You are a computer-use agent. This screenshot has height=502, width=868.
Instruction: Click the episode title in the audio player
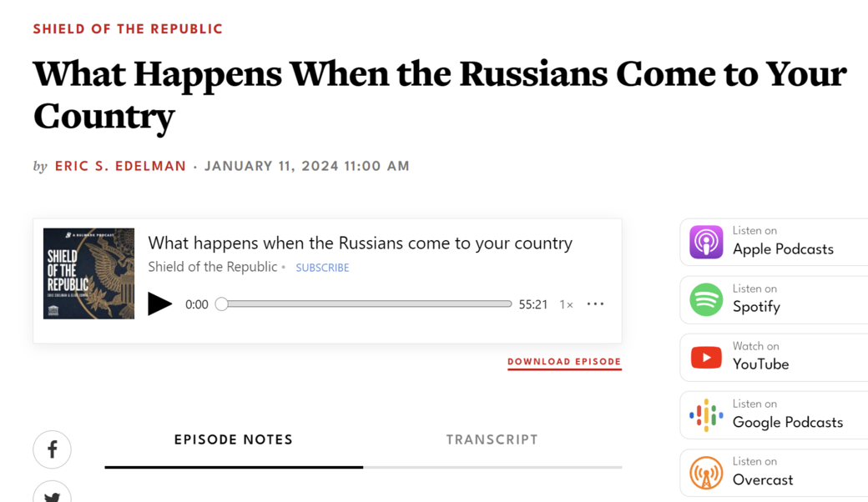tap(360, 243)
